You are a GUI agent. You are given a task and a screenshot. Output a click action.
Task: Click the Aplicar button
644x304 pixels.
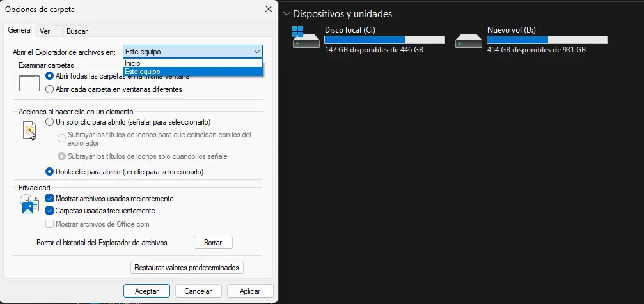coord(250,291)
